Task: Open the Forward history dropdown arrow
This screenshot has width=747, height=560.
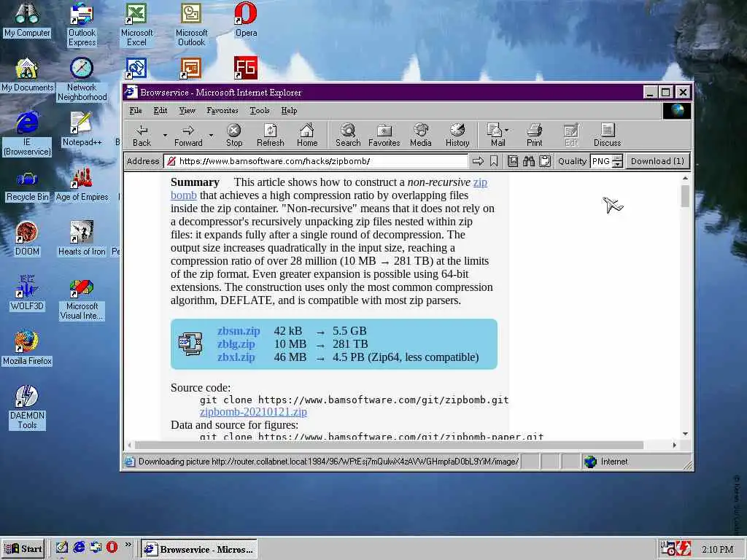Action: [211, 135]
